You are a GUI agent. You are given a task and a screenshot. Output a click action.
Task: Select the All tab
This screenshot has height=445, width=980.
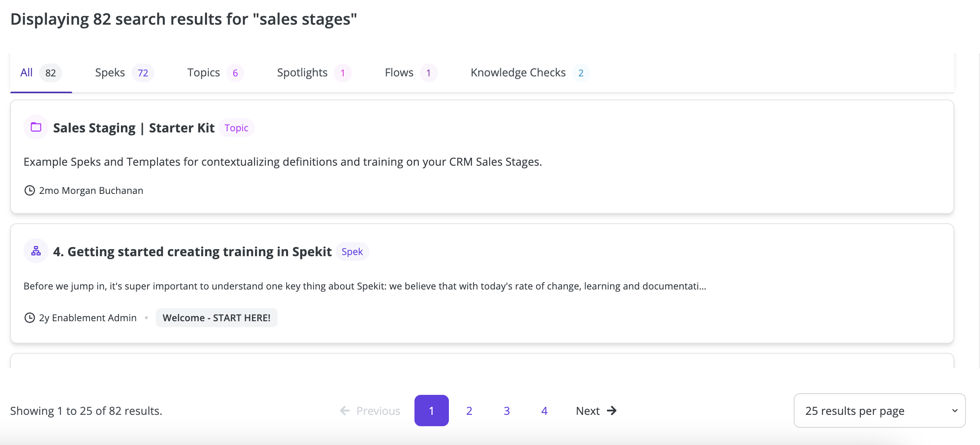pos(41,73)
